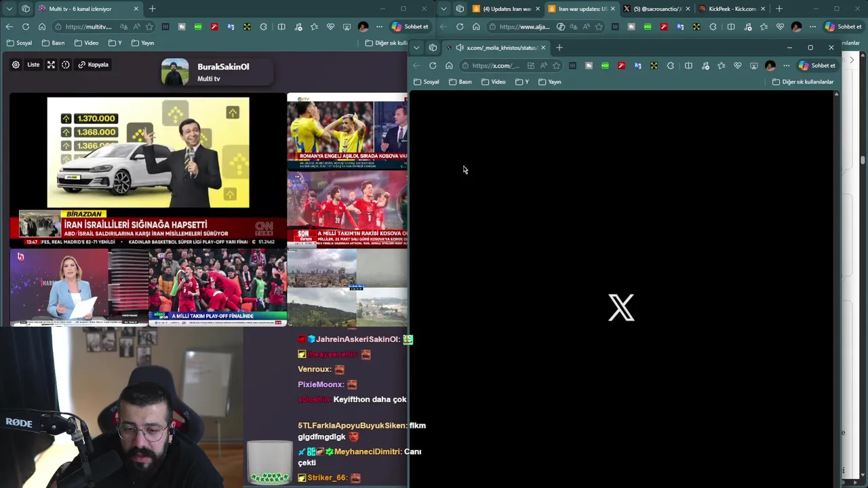Open profile avatar in X window
Screen dimensions: 868x488
click(770, 66)
